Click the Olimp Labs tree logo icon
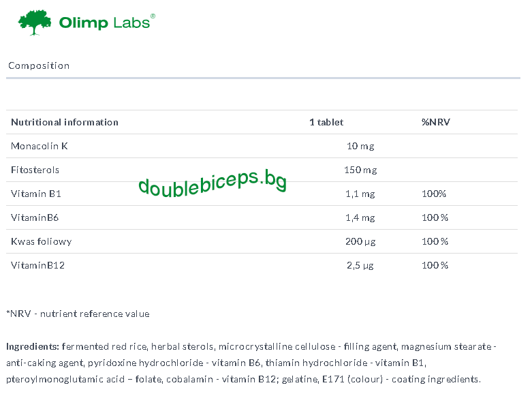The width and height of the screenshot is (532, 394). click(35, 22)
